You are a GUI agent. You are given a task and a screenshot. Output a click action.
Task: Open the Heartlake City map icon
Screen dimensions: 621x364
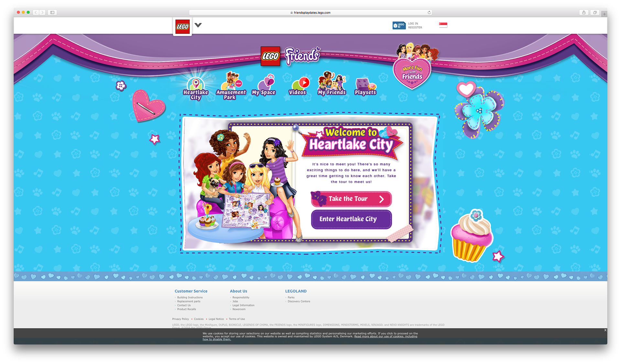[196, 89]
